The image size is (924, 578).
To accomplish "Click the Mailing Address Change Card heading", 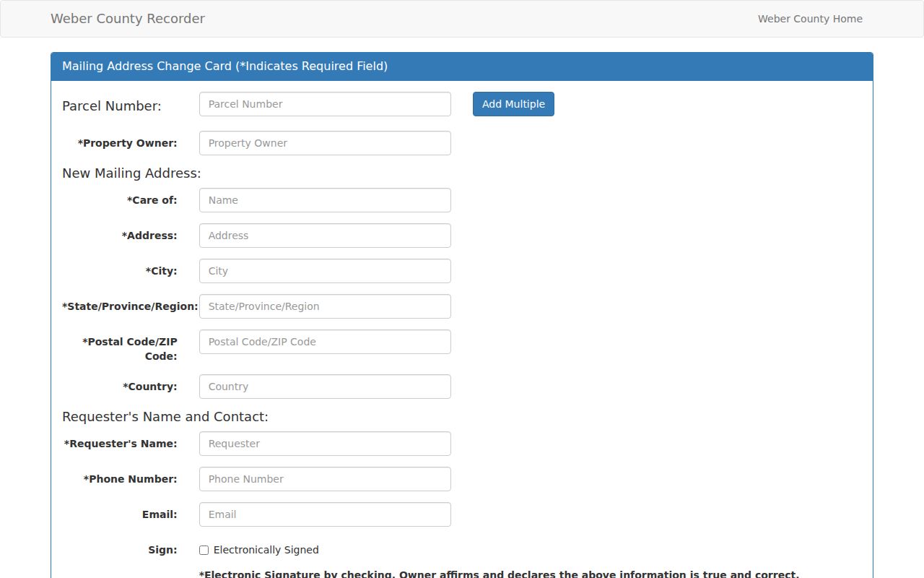I will [225, 66].
